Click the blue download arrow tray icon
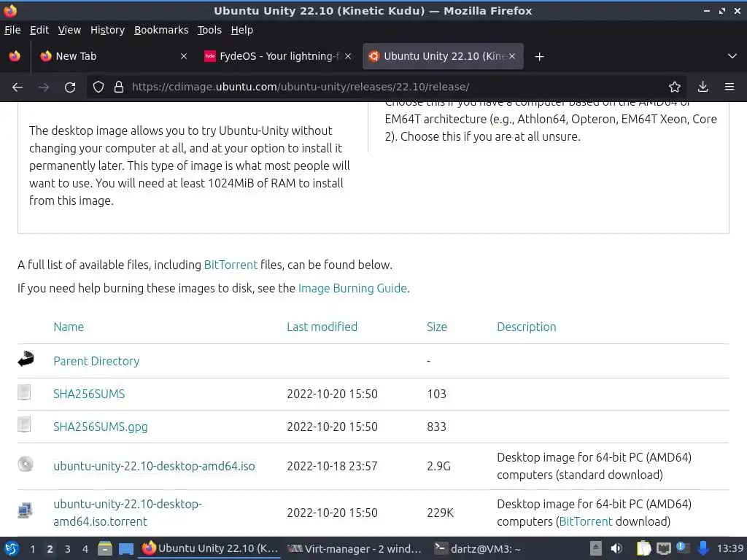This screenshot has width=747, height=560. click(x=703, y=548)
